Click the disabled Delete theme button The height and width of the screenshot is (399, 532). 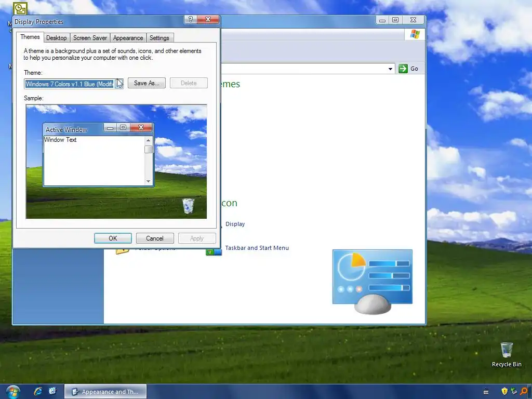[189, 83]
